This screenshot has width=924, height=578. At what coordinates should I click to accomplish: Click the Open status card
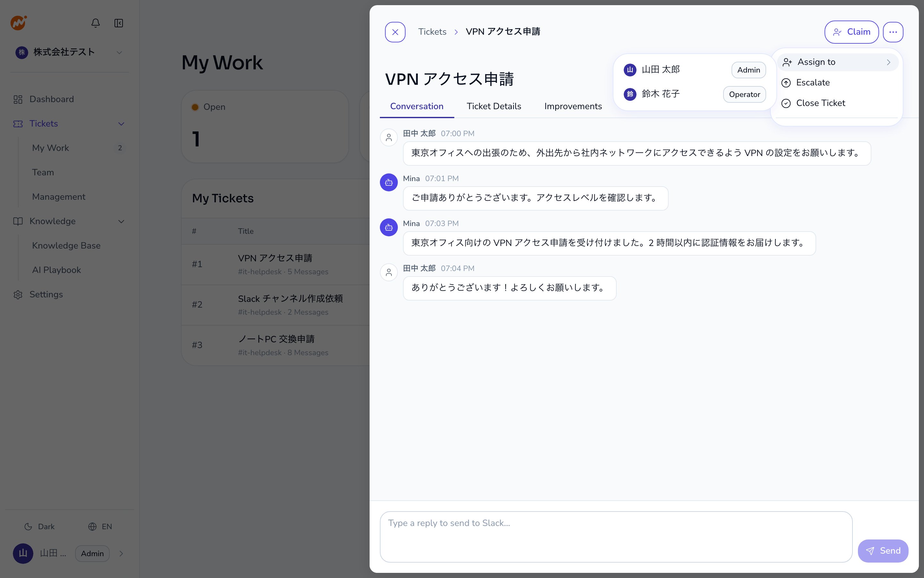pyautogui.click(x=265, y=127)
